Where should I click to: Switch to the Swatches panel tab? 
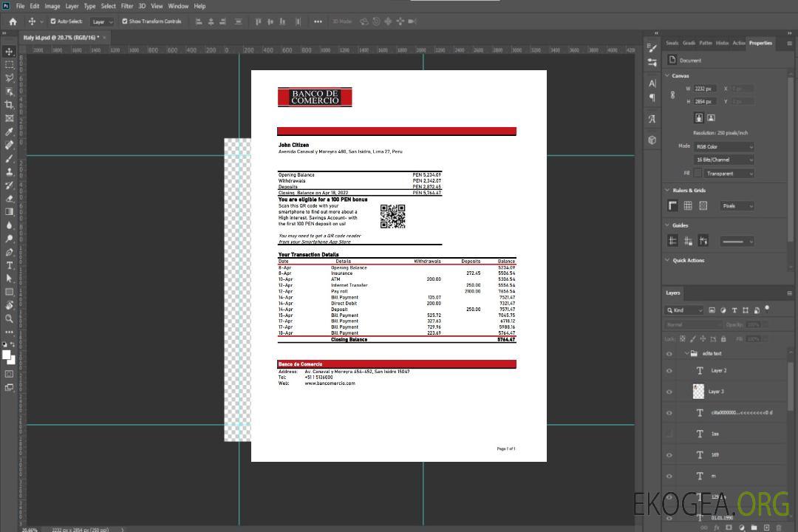coord(672,43)
